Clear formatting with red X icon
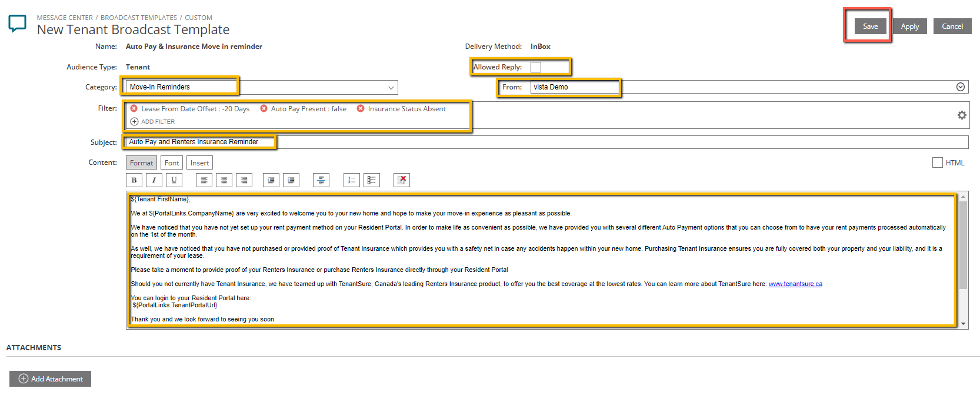Viewport: 980px width, 405px height. [402, 180]
